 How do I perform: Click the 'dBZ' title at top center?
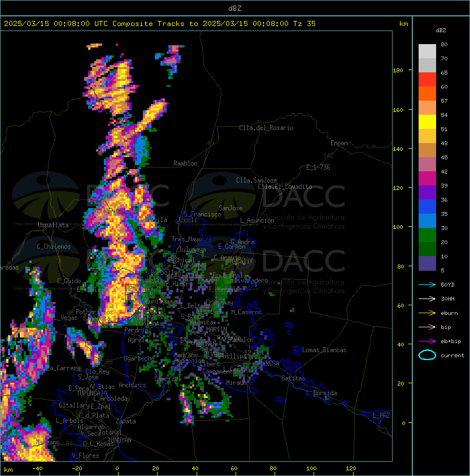click(235, 8)
